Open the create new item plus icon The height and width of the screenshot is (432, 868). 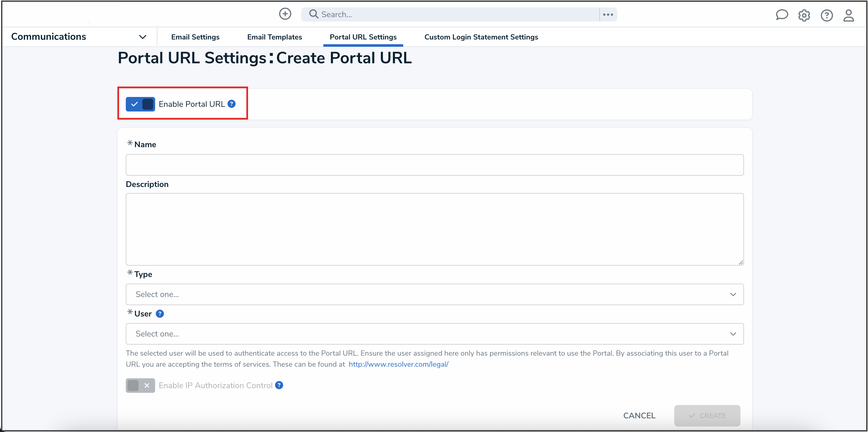285,14
